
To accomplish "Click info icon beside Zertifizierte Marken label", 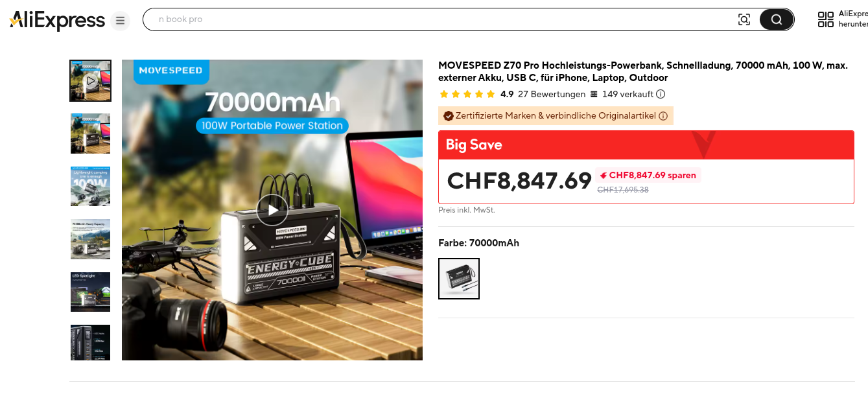I will click(x=663, y=116).
